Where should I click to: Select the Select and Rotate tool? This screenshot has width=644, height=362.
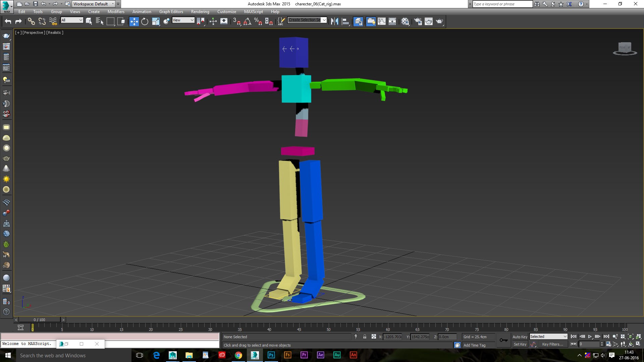coord(145,21)
